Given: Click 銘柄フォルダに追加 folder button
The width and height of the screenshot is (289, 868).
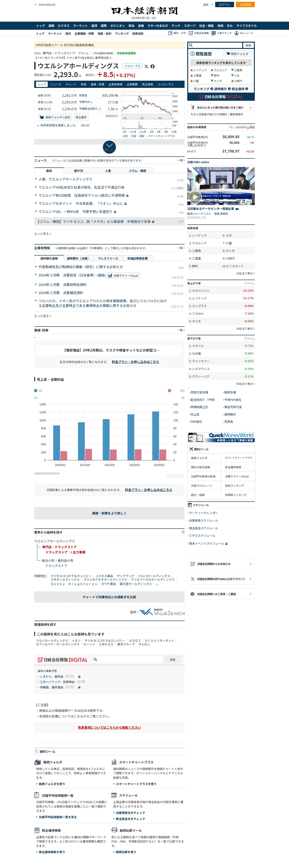Looking at the screenshot, I should click(x=55, y=117).
